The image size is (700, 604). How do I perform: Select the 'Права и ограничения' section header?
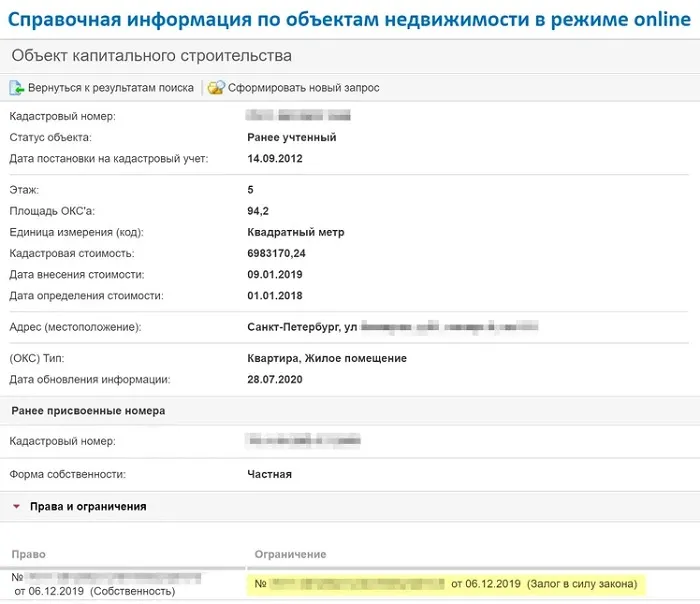(x=88, y=506)
